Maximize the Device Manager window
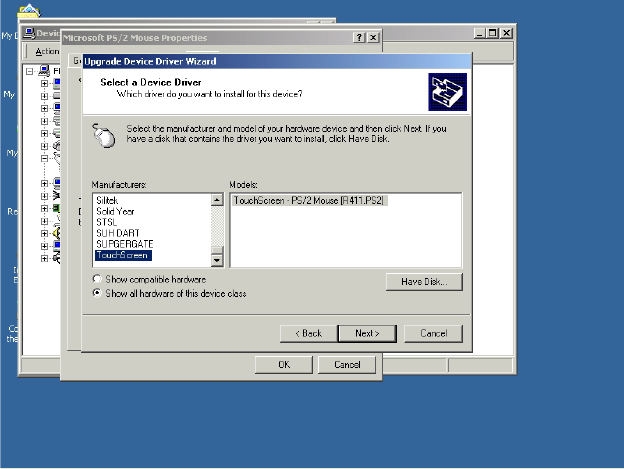 (493, 33)
